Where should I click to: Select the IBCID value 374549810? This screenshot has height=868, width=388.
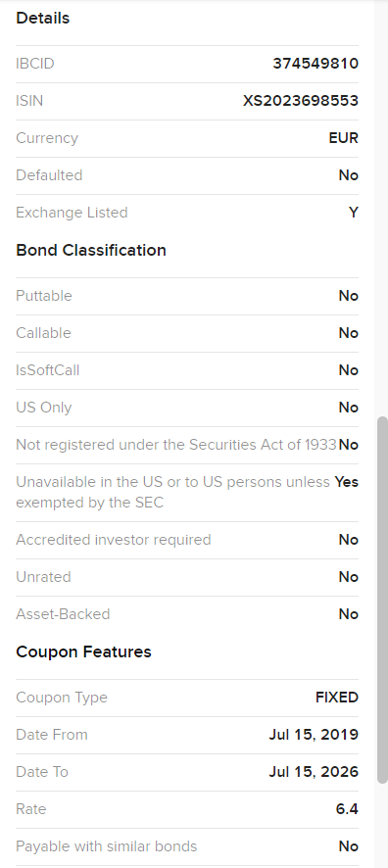[x=315, y=64]
